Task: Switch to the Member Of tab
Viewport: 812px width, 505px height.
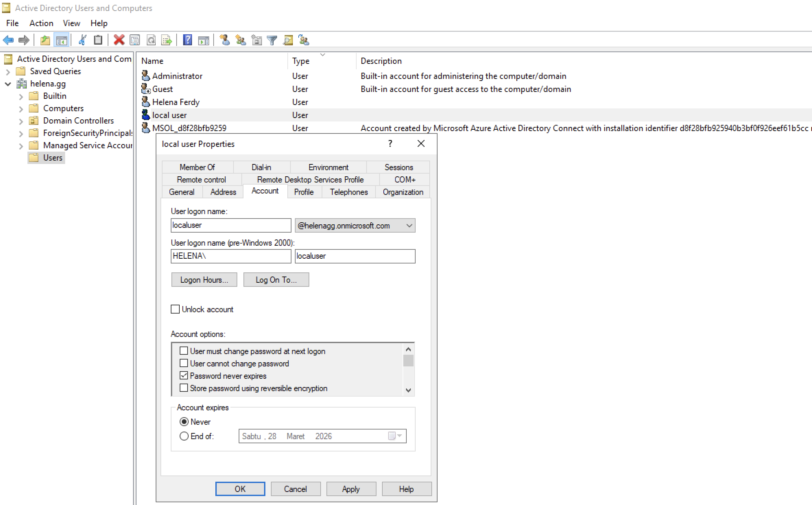Action: point(197,167)
